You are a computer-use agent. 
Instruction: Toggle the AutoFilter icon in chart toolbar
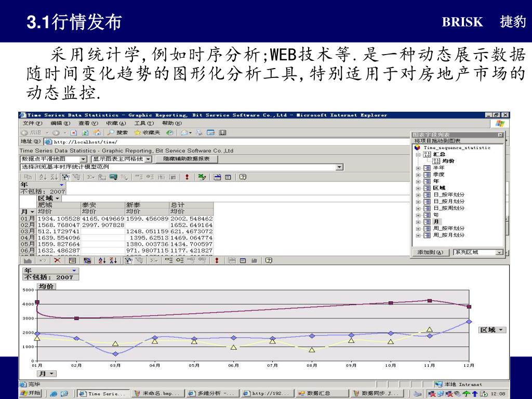pyautogui.click(x=128, y=260)
